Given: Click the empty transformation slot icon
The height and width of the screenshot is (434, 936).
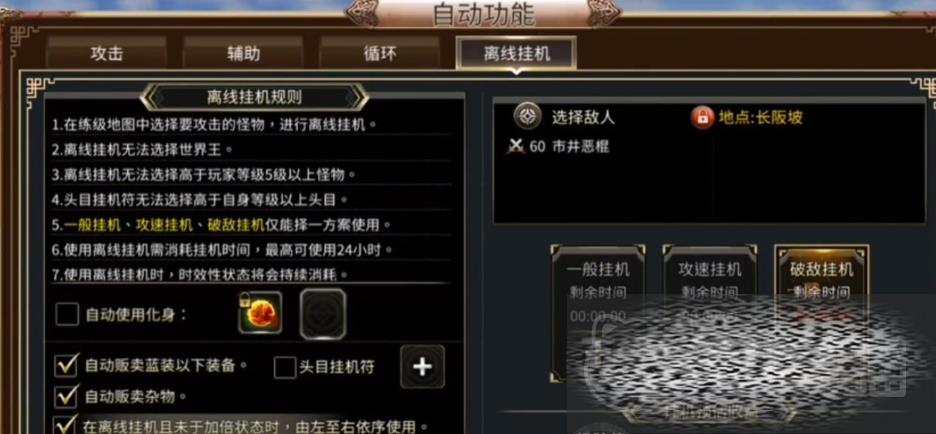Looking at the screenshot, I should coord(323,314).
